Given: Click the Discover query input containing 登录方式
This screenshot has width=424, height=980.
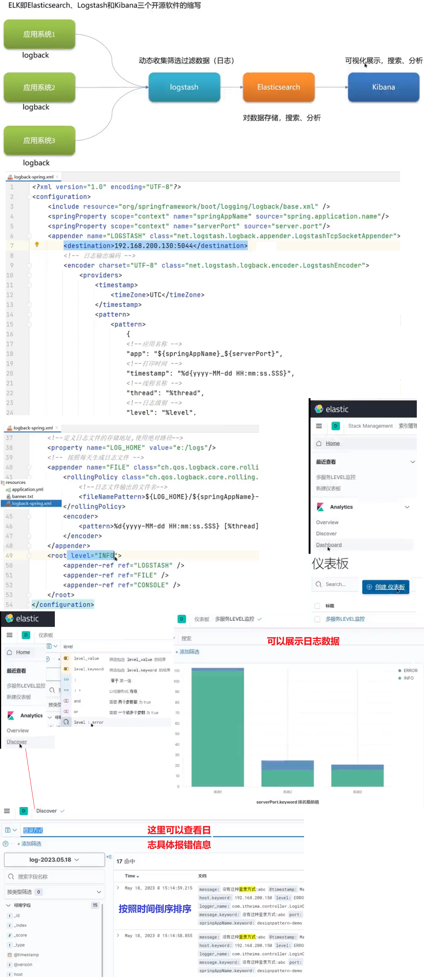Looking at the screenshot, I should (162, 830).
